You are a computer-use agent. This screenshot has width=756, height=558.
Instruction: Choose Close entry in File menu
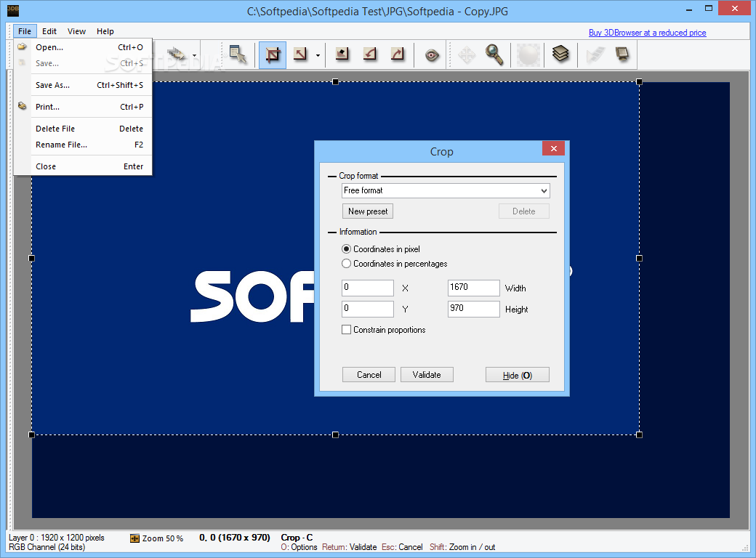coord(83,166)
